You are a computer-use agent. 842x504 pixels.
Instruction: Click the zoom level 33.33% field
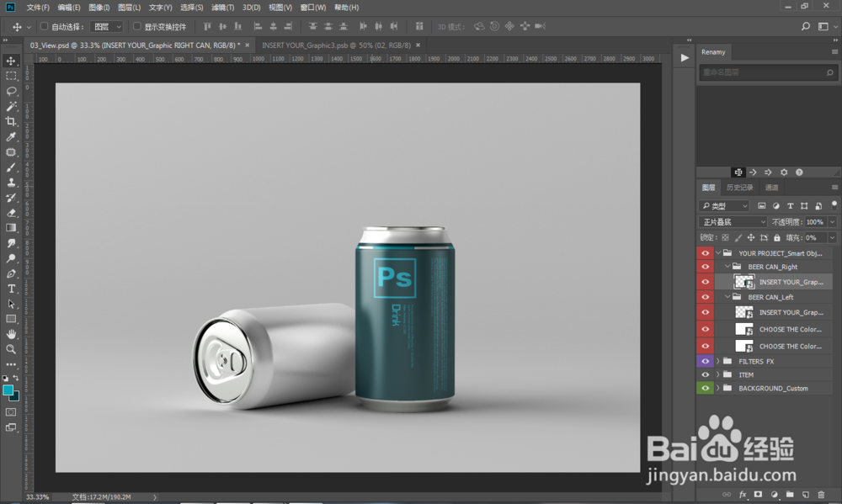tap(38, 497)
